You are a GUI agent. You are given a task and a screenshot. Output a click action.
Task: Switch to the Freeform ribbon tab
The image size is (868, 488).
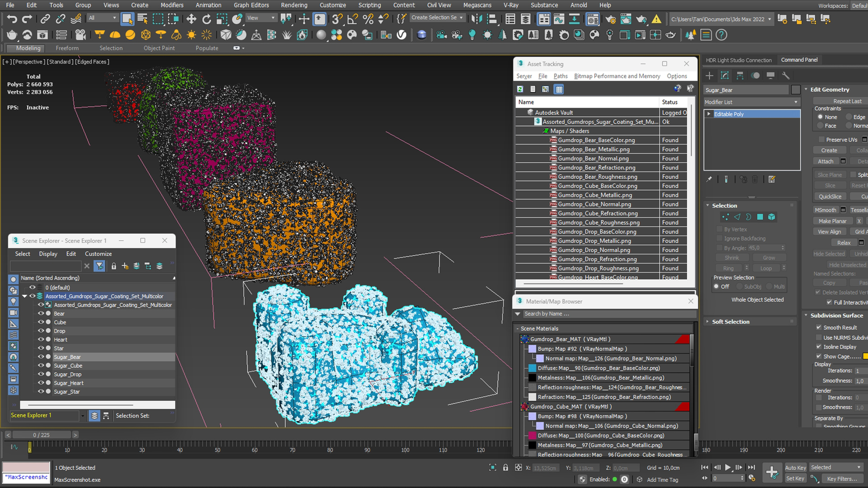(x=67, y=48)
